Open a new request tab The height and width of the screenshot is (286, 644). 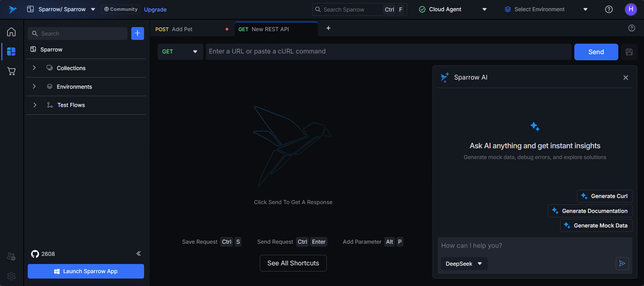pos(328,28)
